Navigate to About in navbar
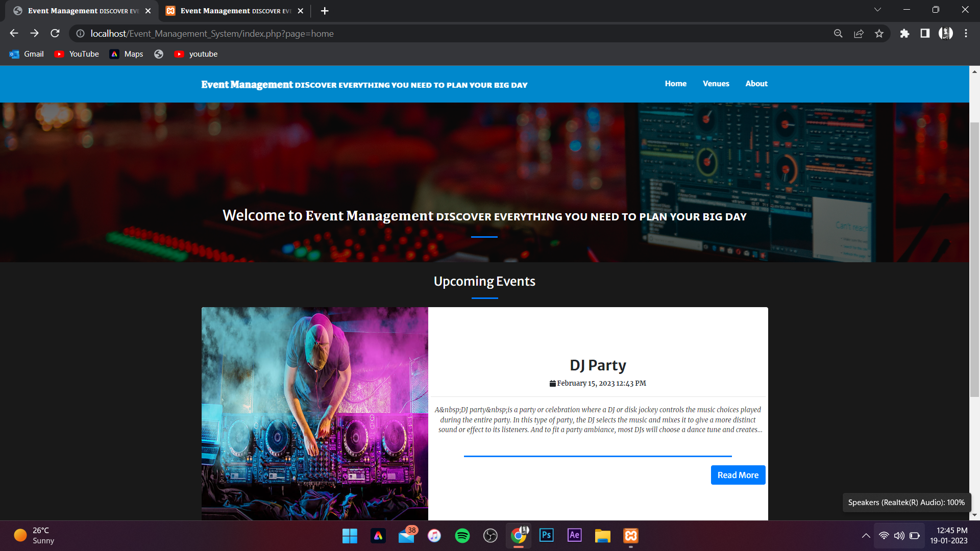 (x=756, y=84)
